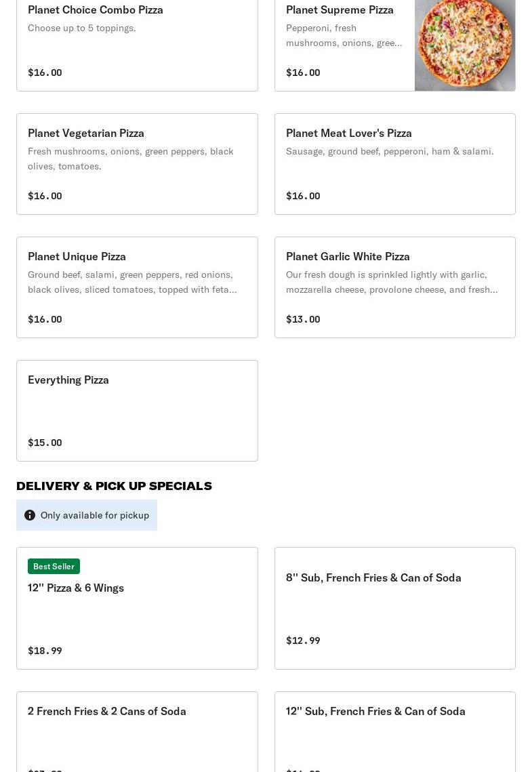
Task: Click the Only available for pickup notice
Action: pyautogui.click(x=95, y=515)
